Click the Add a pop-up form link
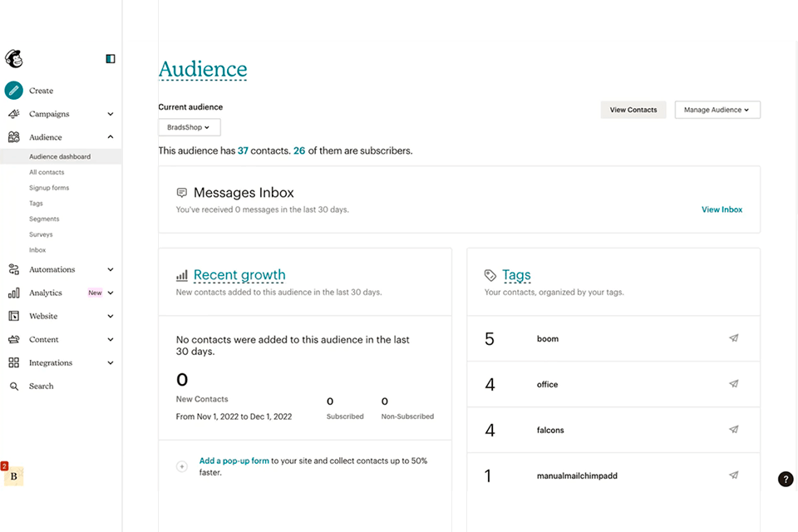 click(234, 461)
